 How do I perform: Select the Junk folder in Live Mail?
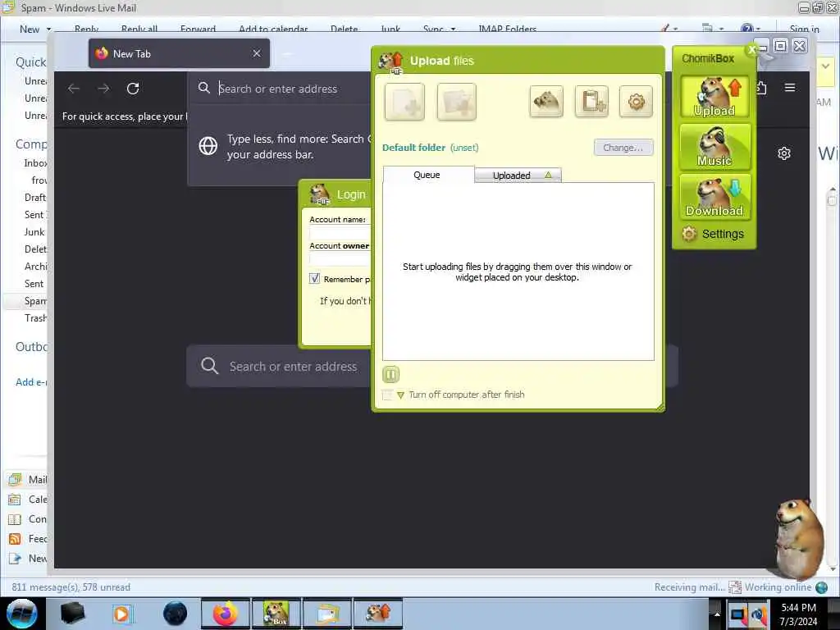[34, 232]
